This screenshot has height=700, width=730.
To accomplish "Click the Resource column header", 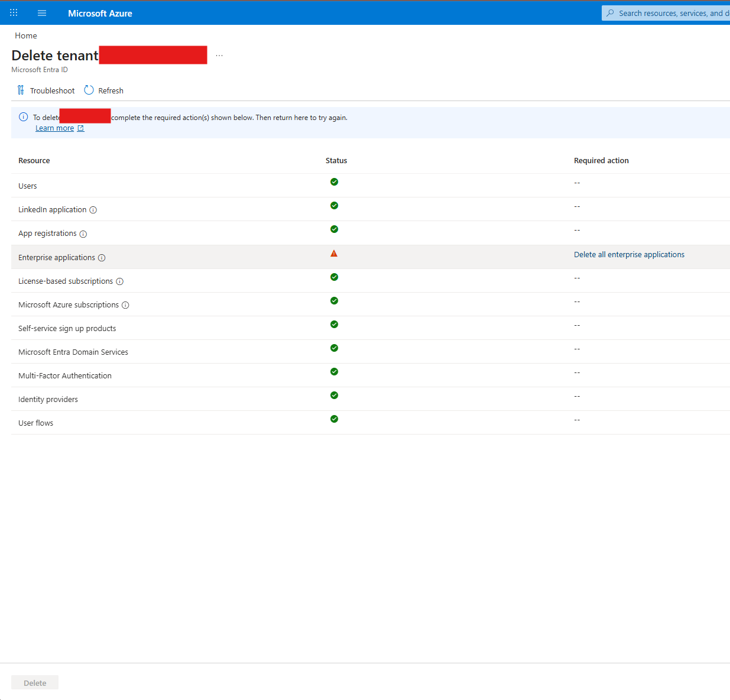I will click(x=34, y=161).
